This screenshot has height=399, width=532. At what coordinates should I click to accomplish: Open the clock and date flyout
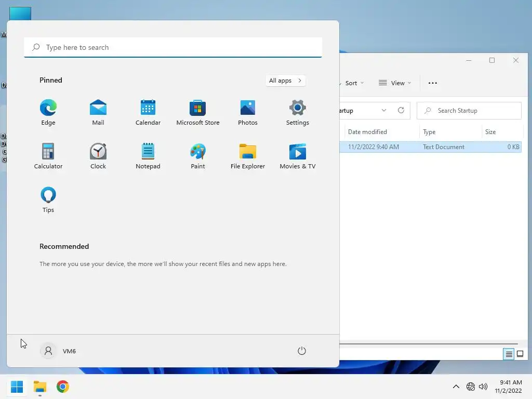point(508,387)
